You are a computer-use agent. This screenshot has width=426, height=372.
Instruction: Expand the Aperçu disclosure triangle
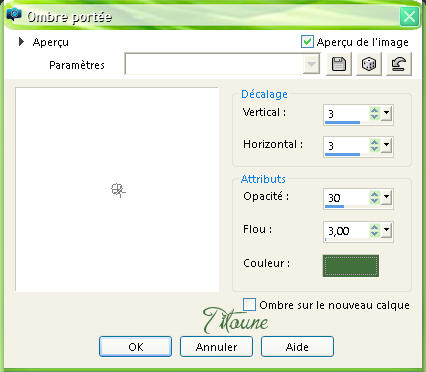click(21, 42)
